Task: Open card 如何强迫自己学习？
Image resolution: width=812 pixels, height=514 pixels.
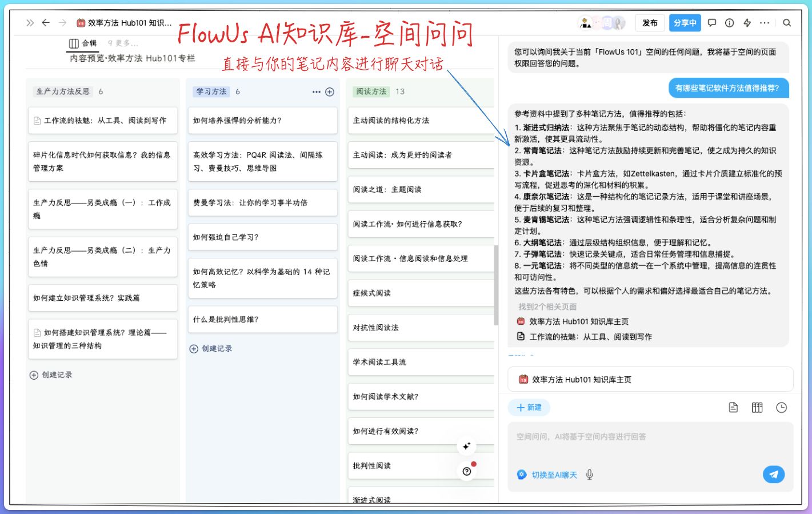Action: point(263,237)
